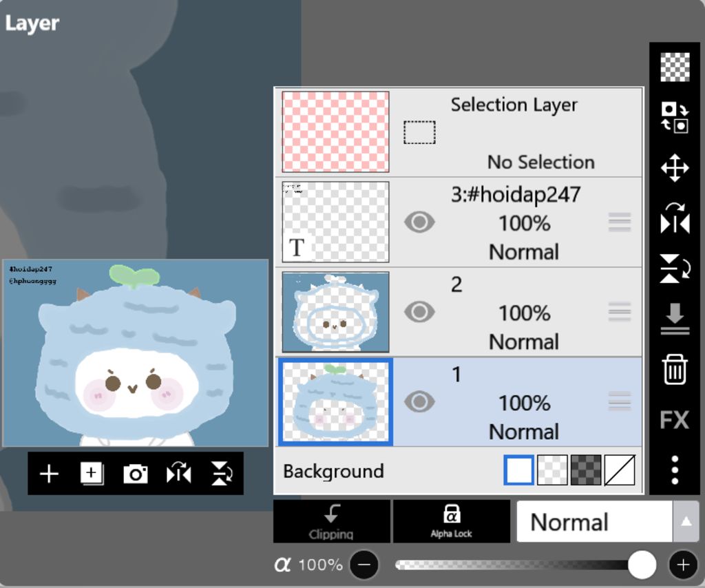Viewport: 705px width, 588px height.
Task: Select the diagonal-slash background option
Action: pyautogui.click(x=620, y=470)
